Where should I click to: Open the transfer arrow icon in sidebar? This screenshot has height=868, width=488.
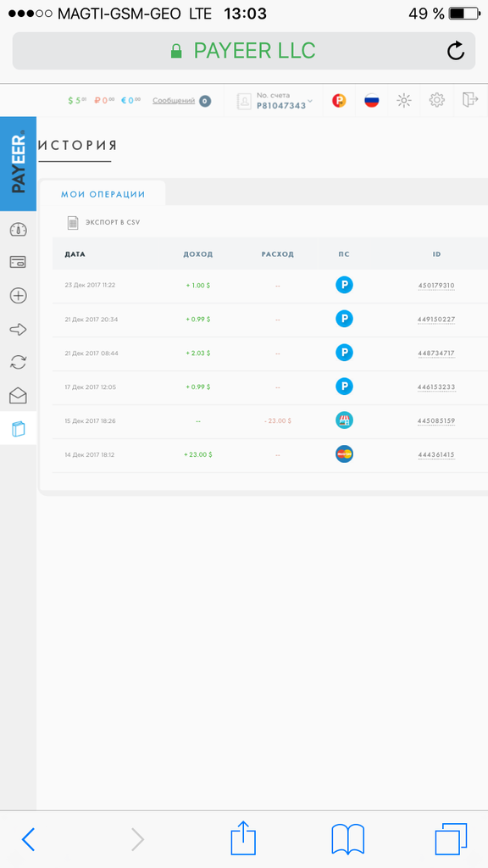tap(19, 330)
